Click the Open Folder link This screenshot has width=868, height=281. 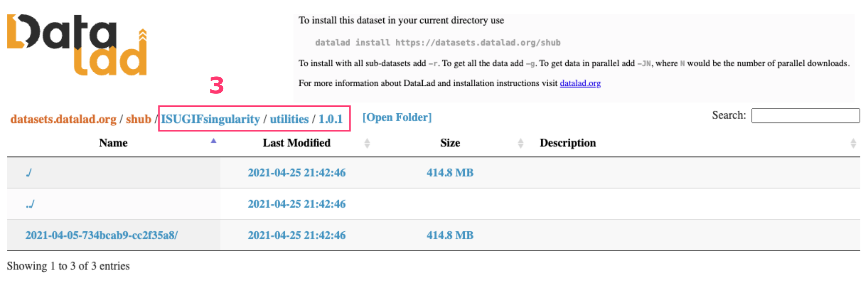[397, 117]
